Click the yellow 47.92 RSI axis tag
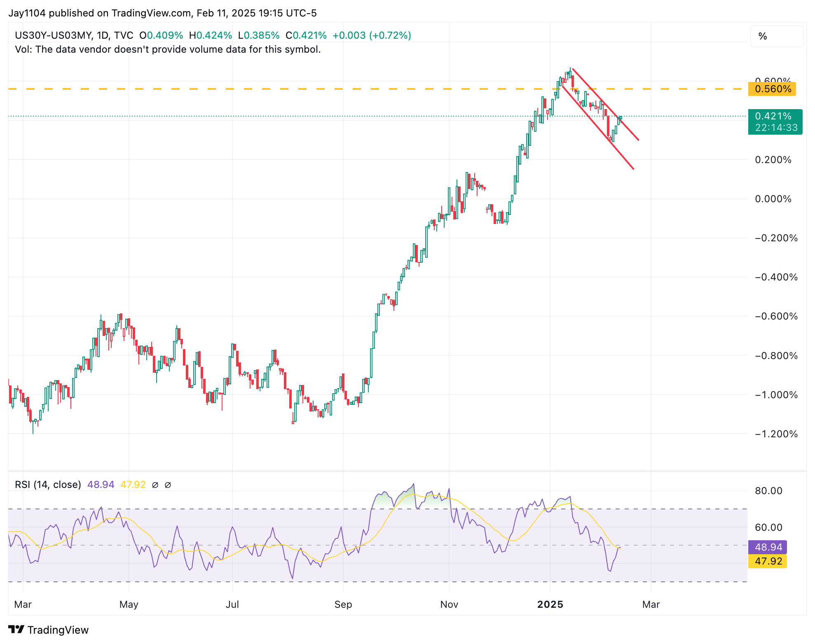The height and width of the screenshot is (644, 815). click(768, 561)
